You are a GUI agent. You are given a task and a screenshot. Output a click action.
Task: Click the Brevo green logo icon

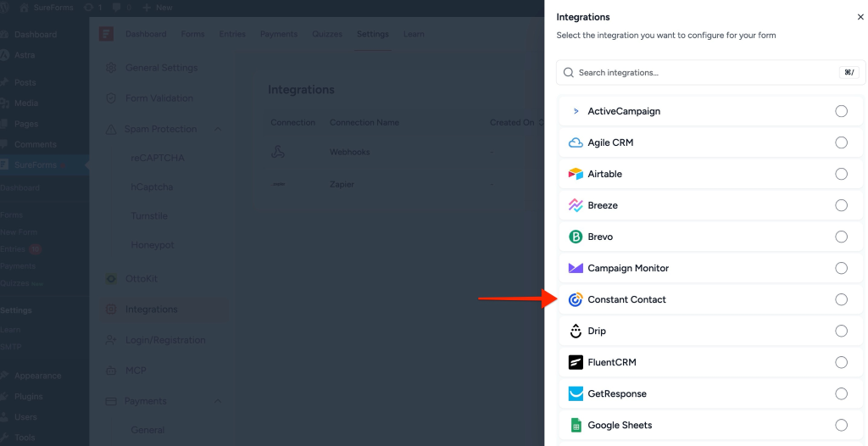tap(576, 237)
